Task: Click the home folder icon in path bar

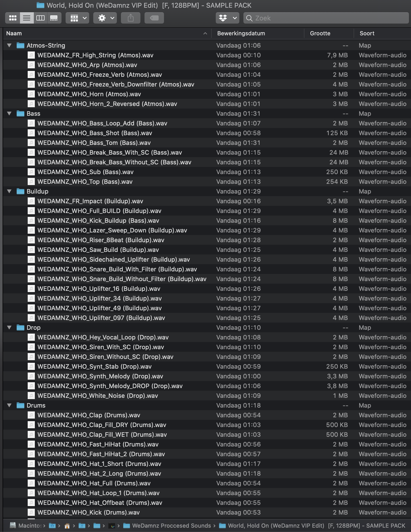Action: tap(67, 526)
